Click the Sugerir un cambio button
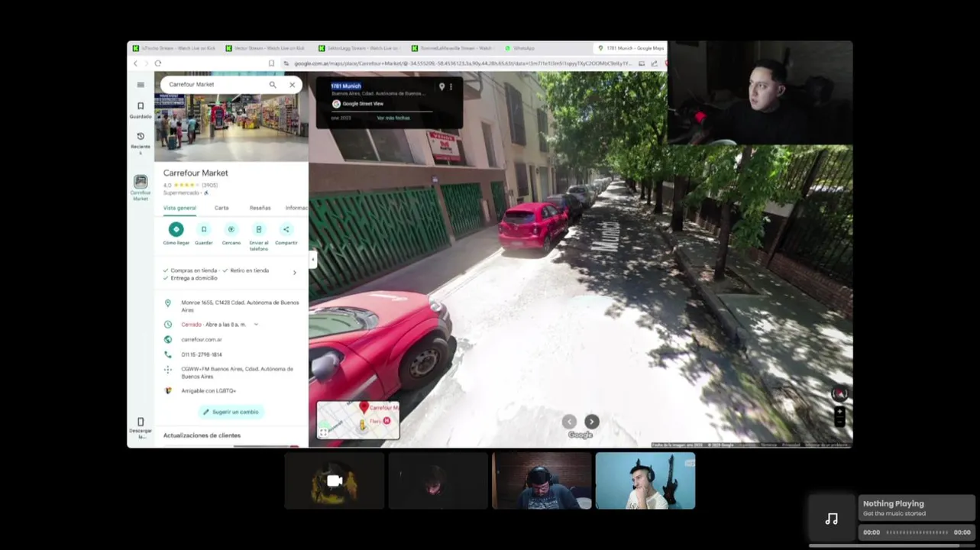980x550 pixels. 231,412
